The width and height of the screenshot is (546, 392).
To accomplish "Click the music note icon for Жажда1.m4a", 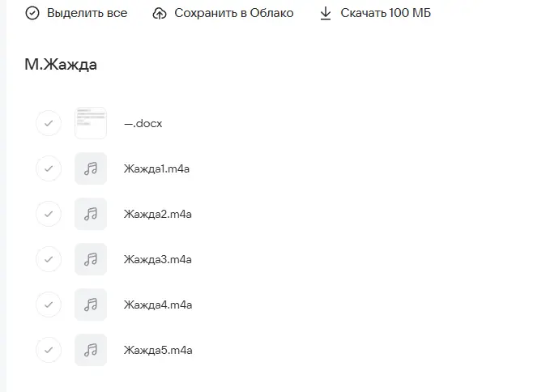I will (91, 168).
